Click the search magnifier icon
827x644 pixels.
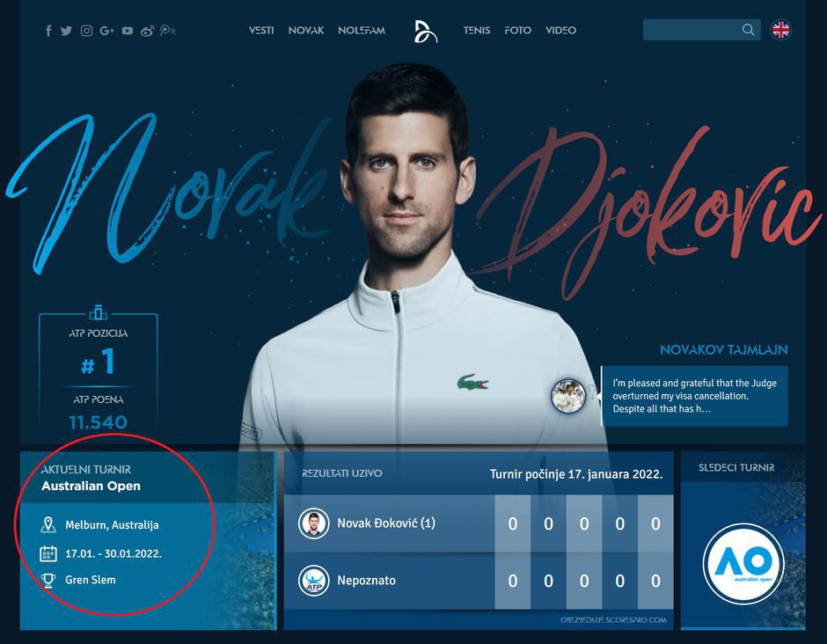(x=748, y=30)
